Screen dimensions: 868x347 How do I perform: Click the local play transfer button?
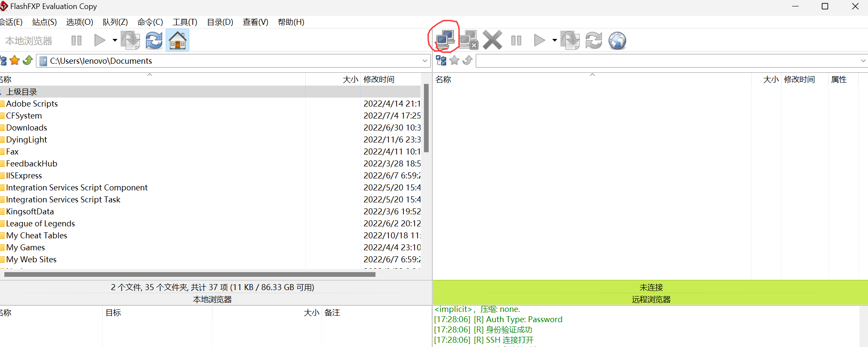pyautogui.click(x=100, y=41)
